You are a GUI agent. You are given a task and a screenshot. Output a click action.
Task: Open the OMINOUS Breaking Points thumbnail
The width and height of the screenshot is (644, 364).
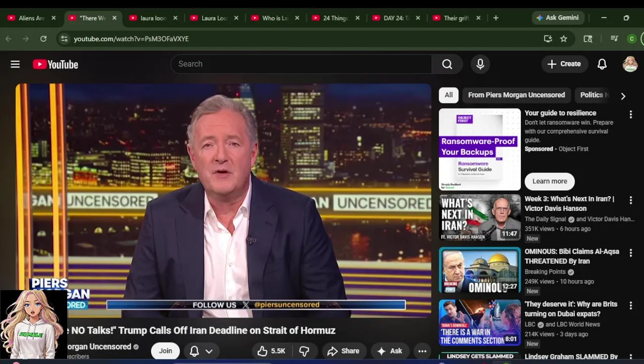coord(480,270)
